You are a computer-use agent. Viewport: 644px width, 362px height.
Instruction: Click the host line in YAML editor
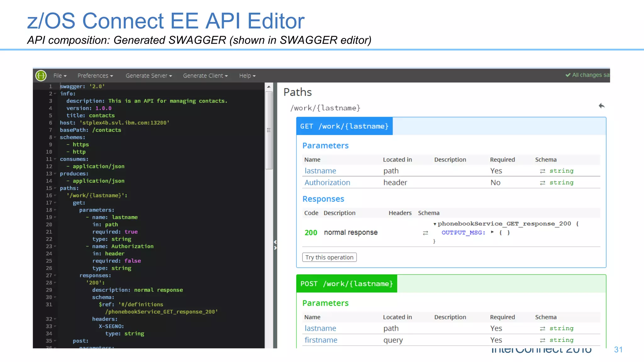[x=115, y=123]
